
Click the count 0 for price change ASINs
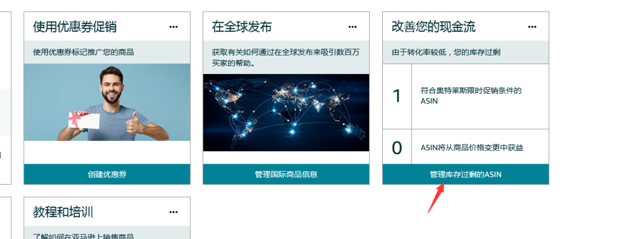397,148
